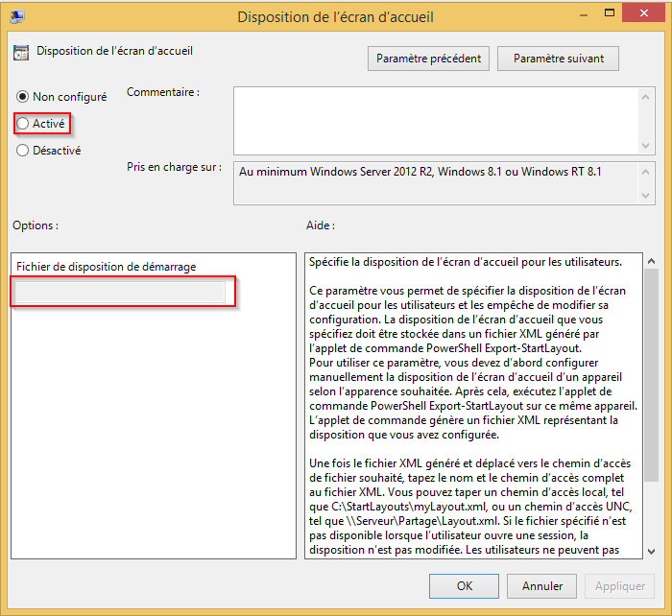The image size is (672, 616).
Task: Select the "Non configuré" radio button
Action: click(23, 97)
